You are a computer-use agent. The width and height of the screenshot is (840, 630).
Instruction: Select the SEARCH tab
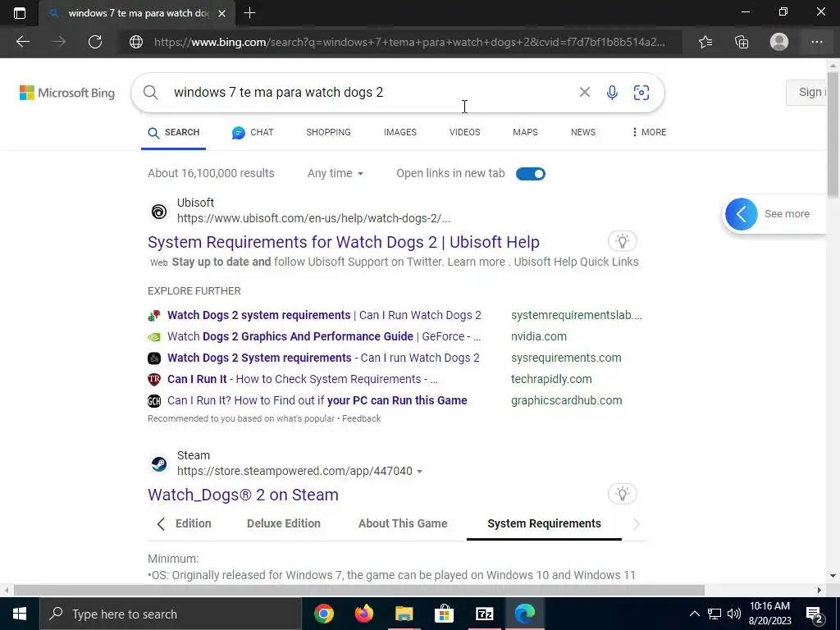tap(174, 132)
